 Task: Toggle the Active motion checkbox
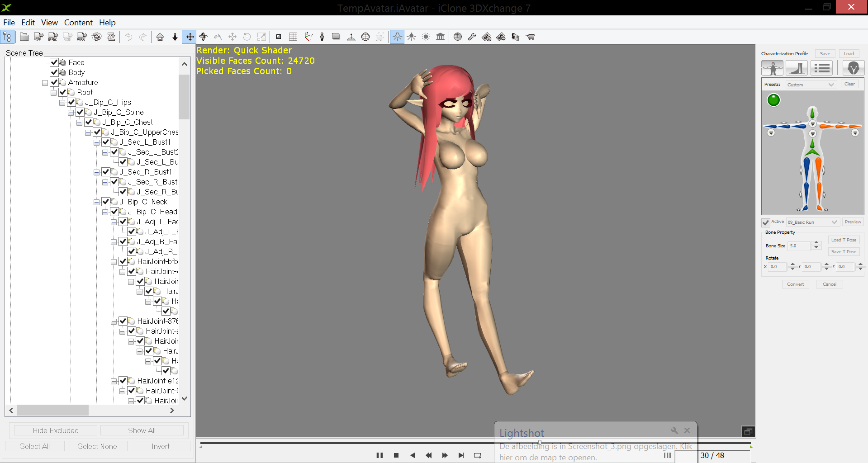[766, 222]
